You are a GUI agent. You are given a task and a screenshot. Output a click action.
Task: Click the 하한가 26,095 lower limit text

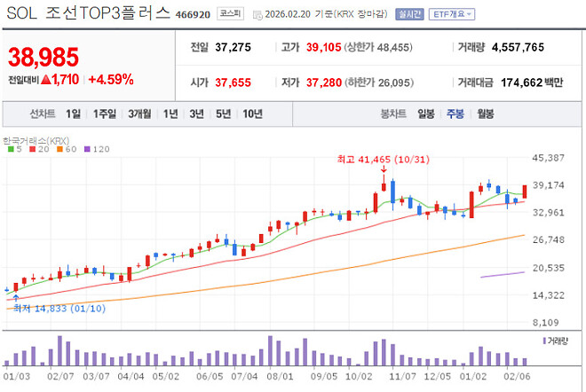(379, 82)
